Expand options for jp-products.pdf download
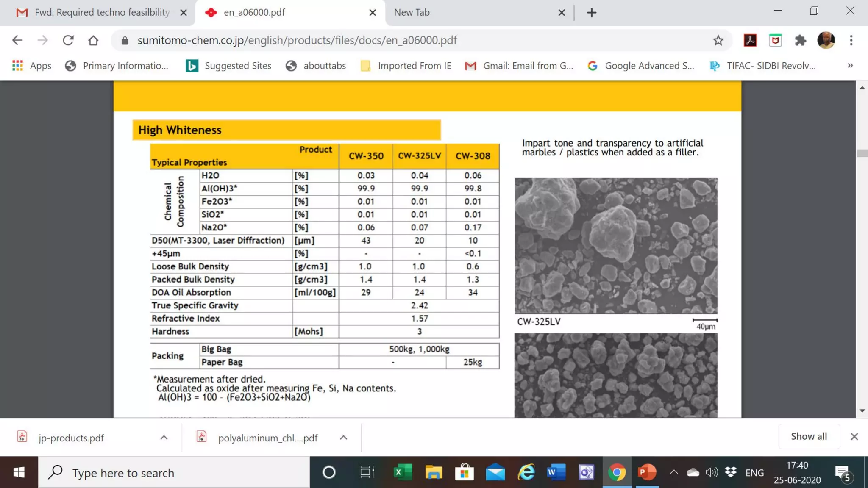868x488 pixels. 164,438
